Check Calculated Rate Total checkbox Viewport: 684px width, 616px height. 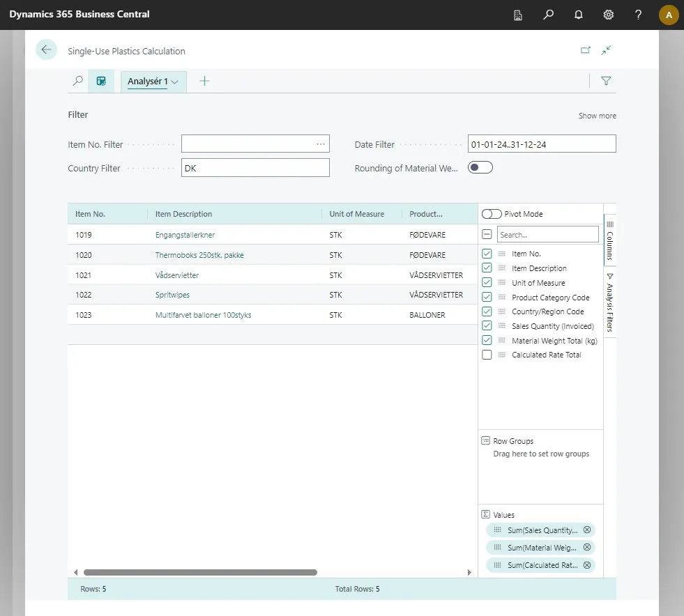click(487, 355)
